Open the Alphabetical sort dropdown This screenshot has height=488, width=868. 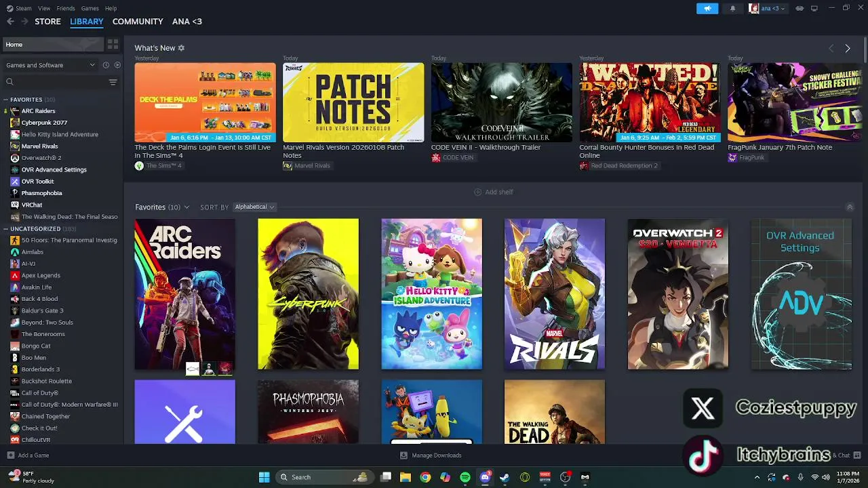click(254, 207)
